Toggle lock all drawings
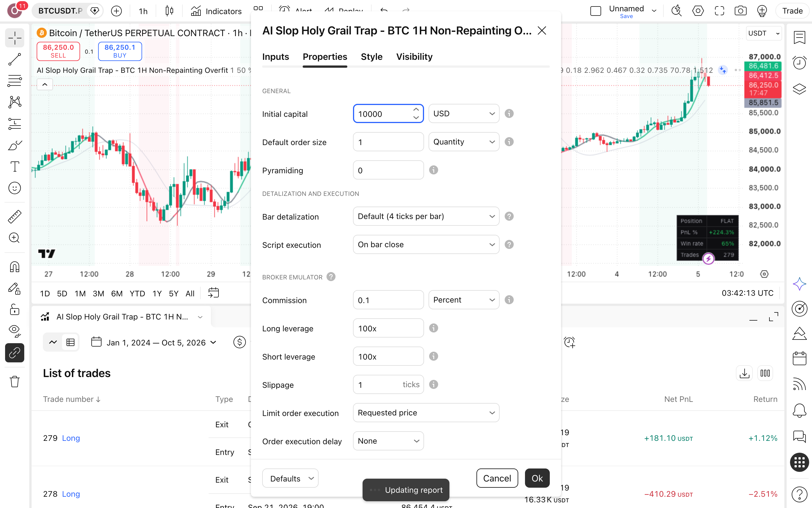Image resolution: width=812 pixels, height=508 pixels. click(x=14, y=310)
